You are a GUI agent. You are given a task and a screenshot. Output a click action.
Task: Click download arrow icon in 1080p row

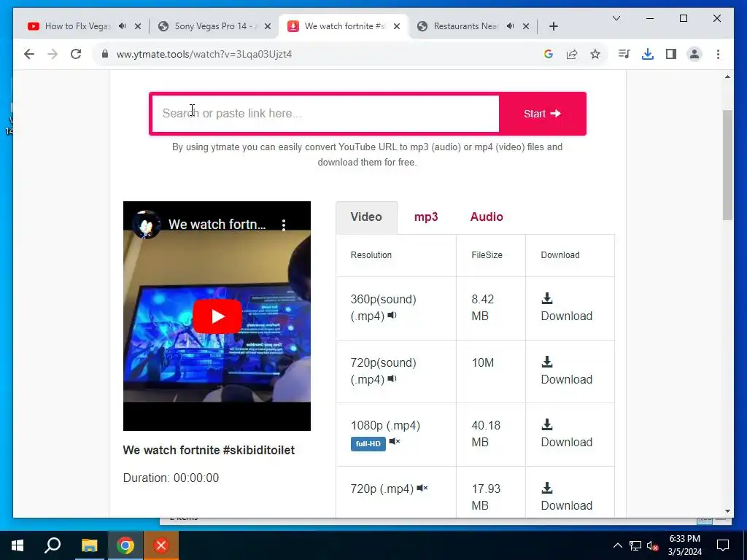tap(547, 425)
